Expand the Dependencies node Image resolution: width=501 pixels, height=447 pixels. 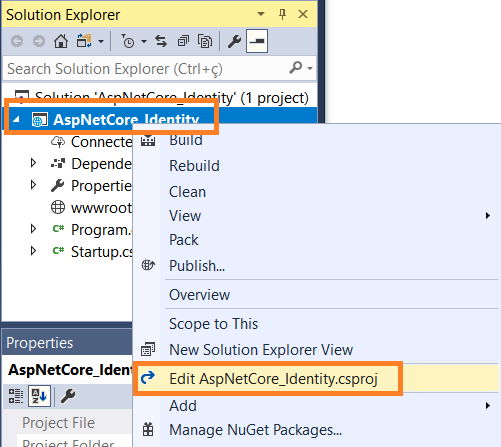33,163
